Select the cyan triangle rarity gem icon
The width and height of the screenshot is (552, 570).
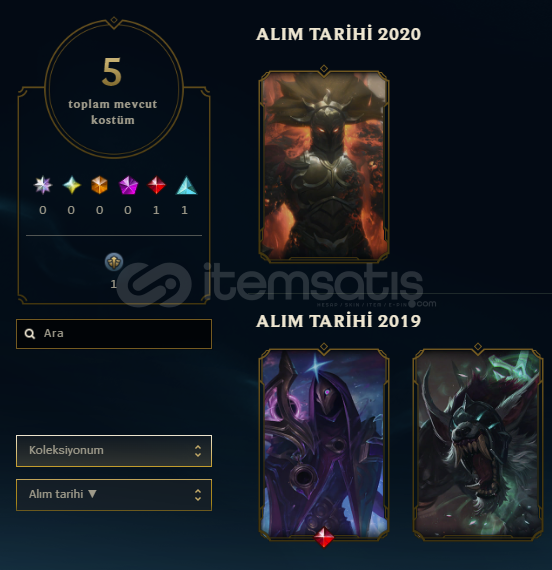point(186,185)
